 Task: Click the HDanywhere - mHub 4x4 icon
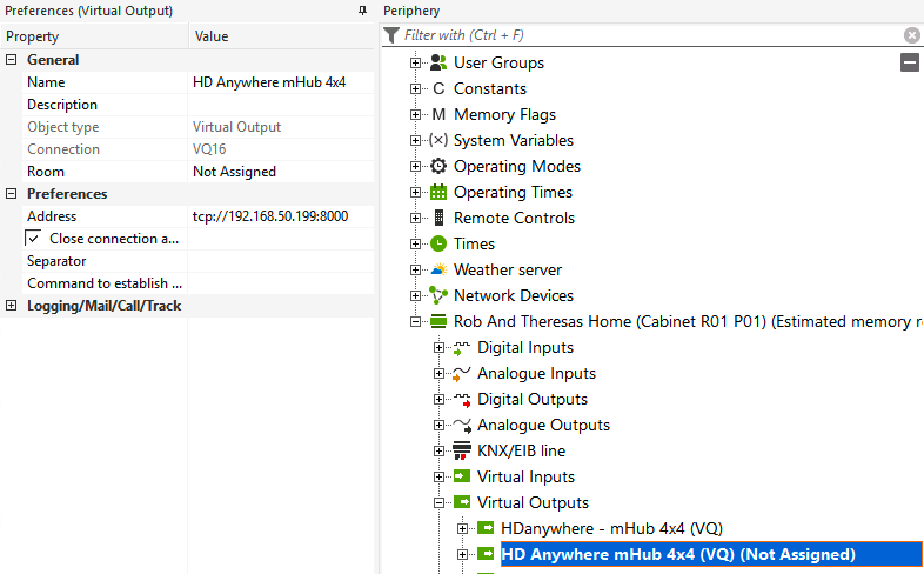[486, 528]
